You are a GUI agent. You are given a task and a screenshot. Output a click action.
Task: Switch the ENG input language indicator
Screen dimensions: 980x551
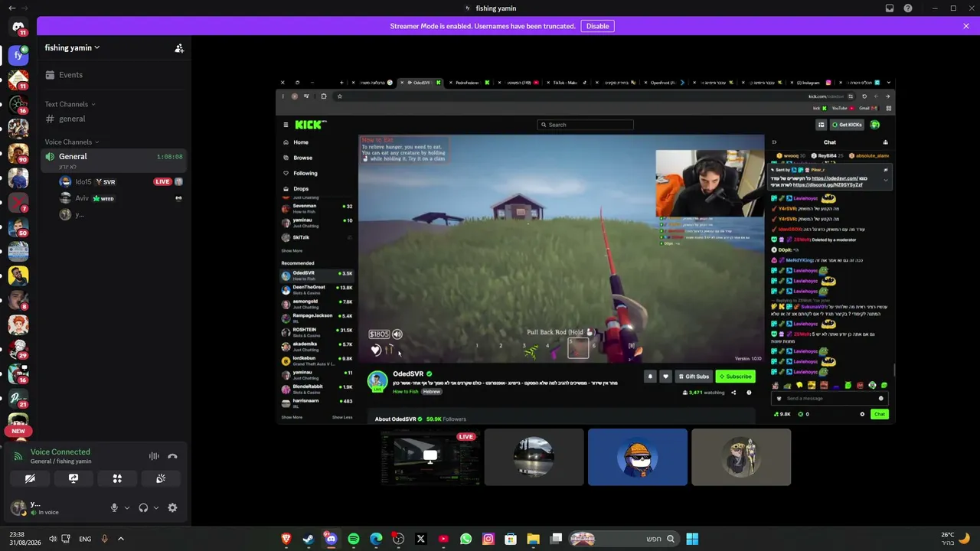[85, 539]
